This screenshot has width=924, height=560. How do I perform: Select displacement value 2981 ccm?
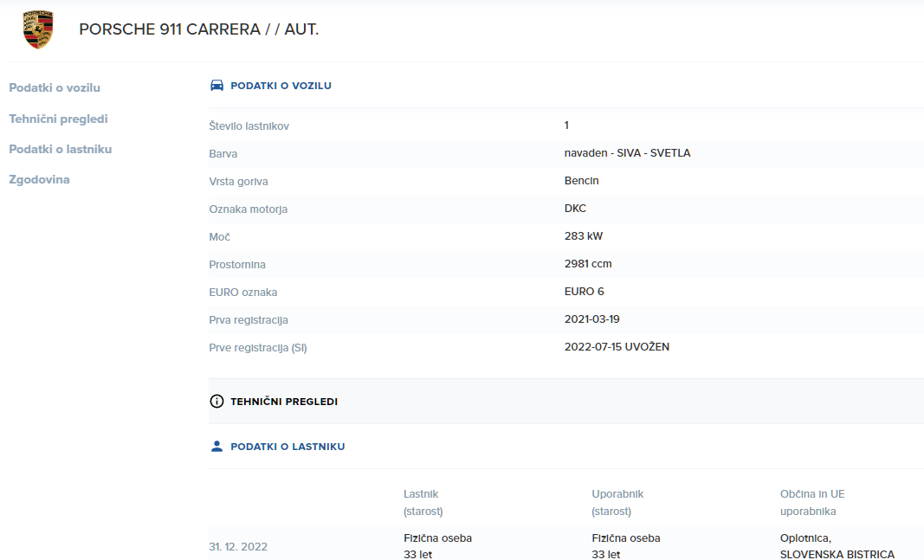[587, 264]
